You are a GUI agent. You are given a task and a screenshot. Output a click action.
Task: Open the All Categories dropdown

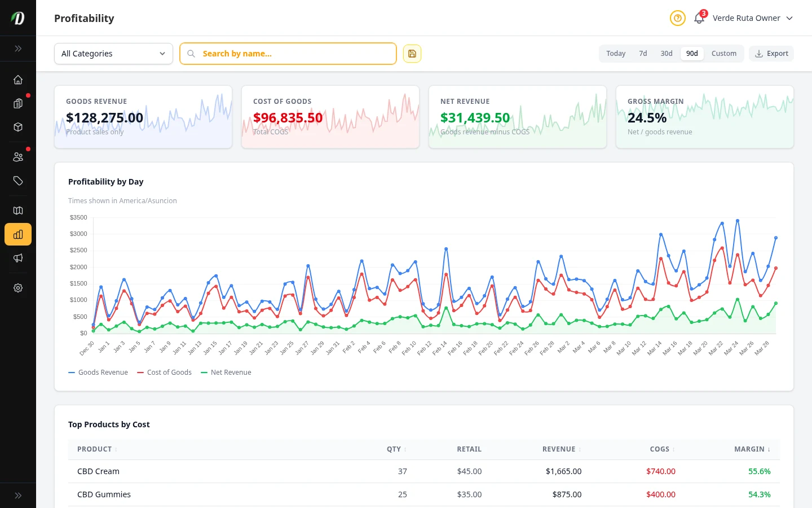[x=113, y=53]
